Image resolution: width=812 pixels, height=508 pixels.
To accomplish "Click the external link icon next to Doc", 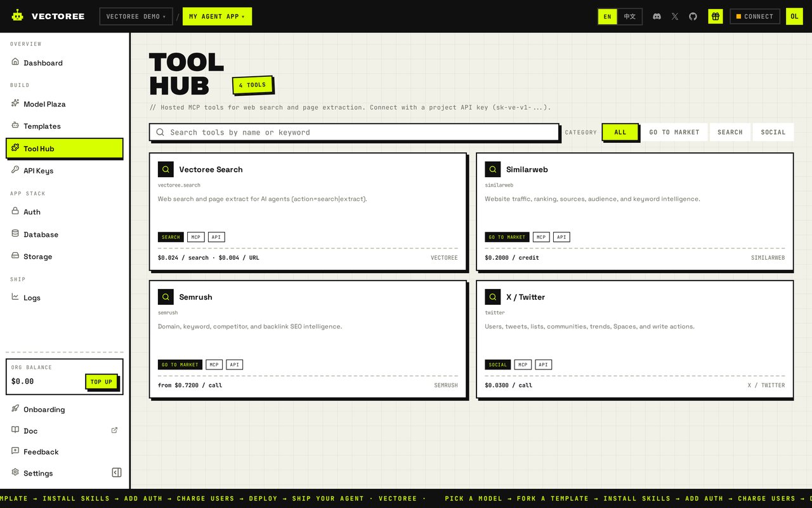I will coord(114,430).
